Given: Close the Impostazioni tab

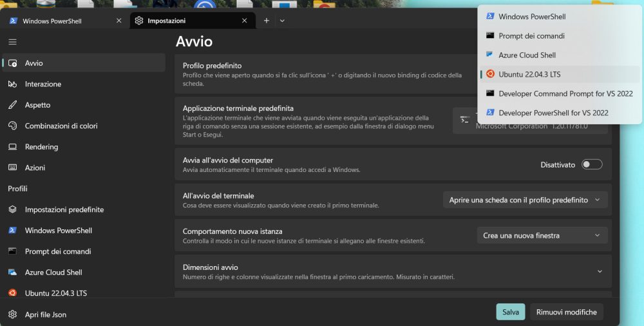Looking at the screenshot, I should [244, 21].
